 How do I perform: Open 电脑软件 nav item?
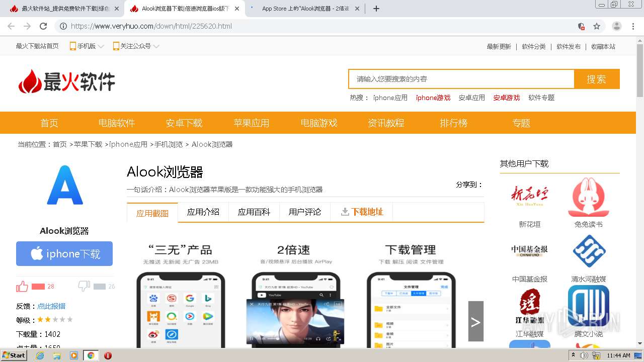(x=117, y=123)
